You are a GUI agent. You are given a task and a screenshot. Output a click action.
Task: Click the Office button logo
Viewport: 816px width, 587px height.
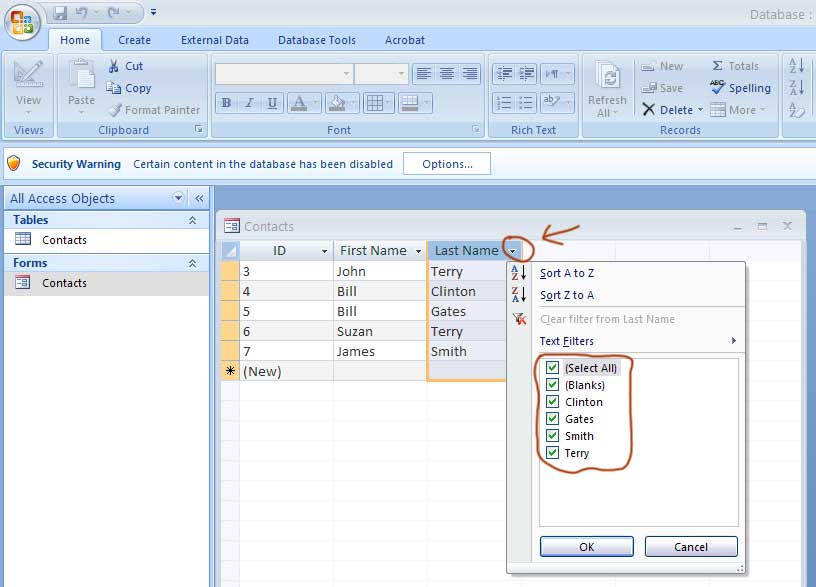coord(22,22)
